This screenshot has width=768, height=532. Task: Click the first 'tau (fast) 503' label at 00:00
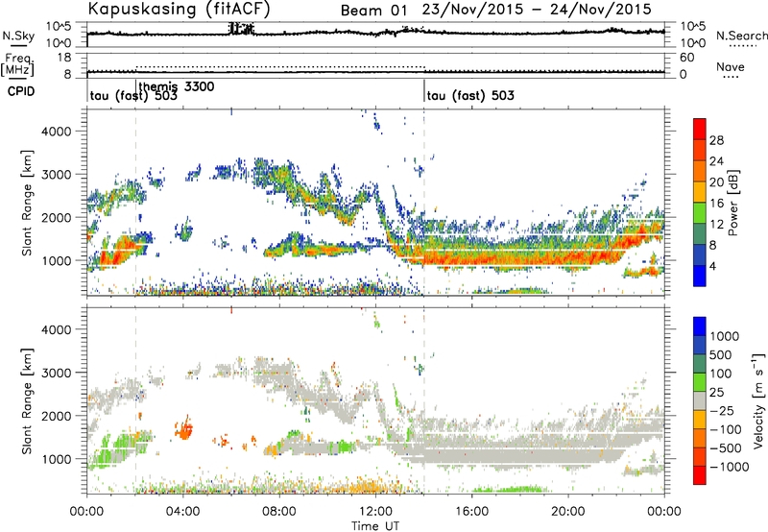[x=133, y=95]
